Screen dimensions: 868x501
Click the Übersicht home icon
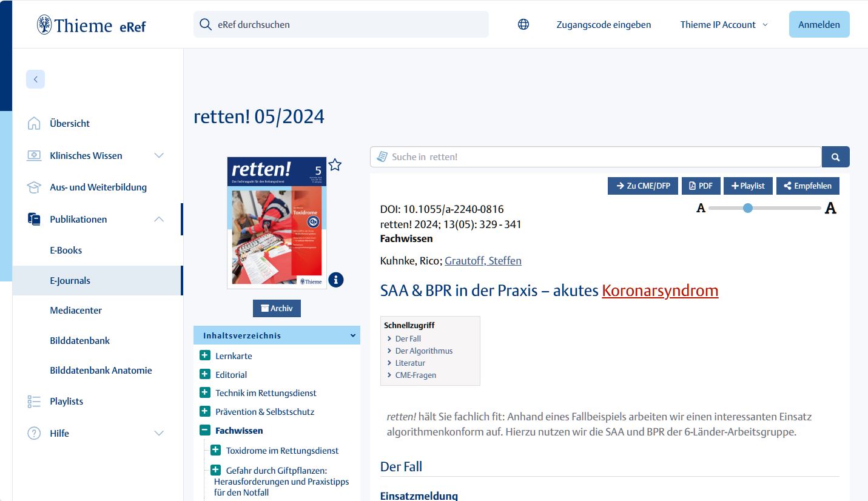click(x=34, y=124)
